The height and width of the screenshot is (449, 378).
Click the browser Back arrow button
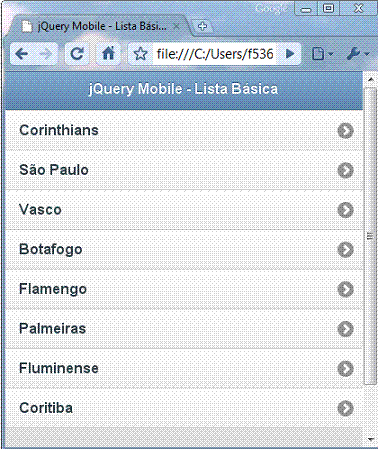(22, 54)
